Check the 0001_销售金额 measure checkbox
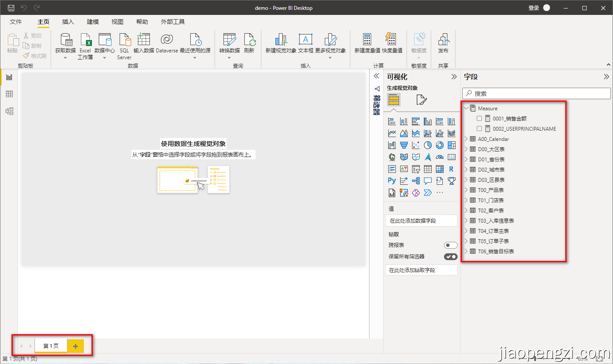 (479, 118)
